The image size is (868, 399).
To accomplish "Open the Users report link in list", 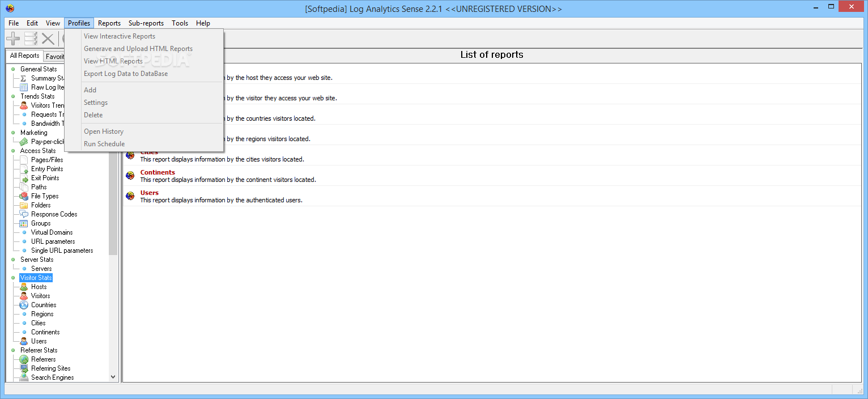I will tap(150, 193).
